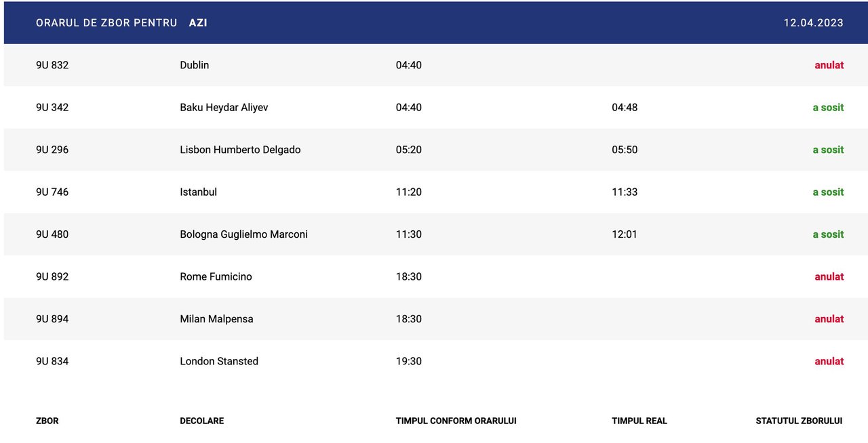Screen dimensions: 868x443
Task: Click the real time 04:48
Action: pos(625,108)
